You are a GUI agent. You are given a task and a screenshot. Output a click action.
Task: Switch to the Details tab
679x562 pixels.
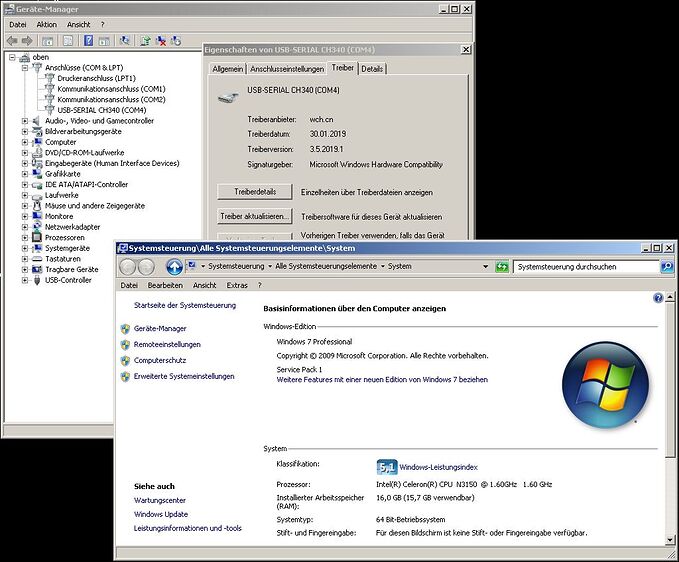[372, 69]
